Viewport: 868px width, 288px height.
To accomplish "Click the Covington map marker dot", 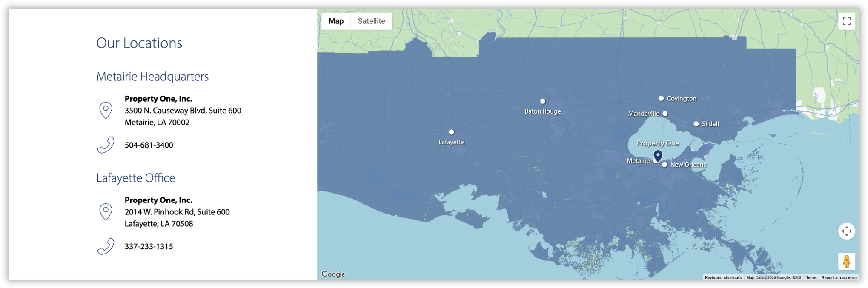I will pos(661,98).
